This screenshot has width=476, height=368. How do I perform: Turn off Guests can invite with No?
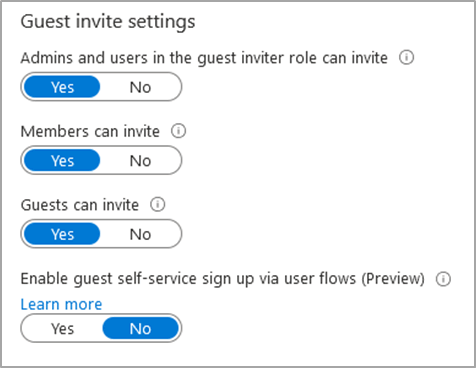(140, 234)
